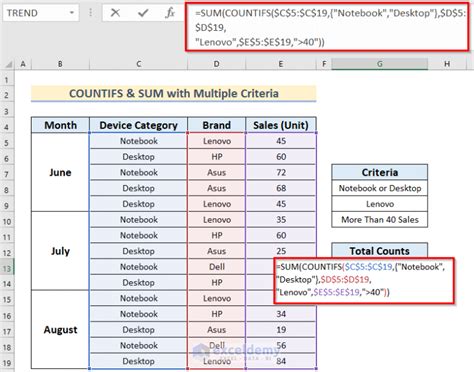Viewport: 474px width, 372px height.
Task: Click the 'Notebook' cell in row 5
Action: 139,141
